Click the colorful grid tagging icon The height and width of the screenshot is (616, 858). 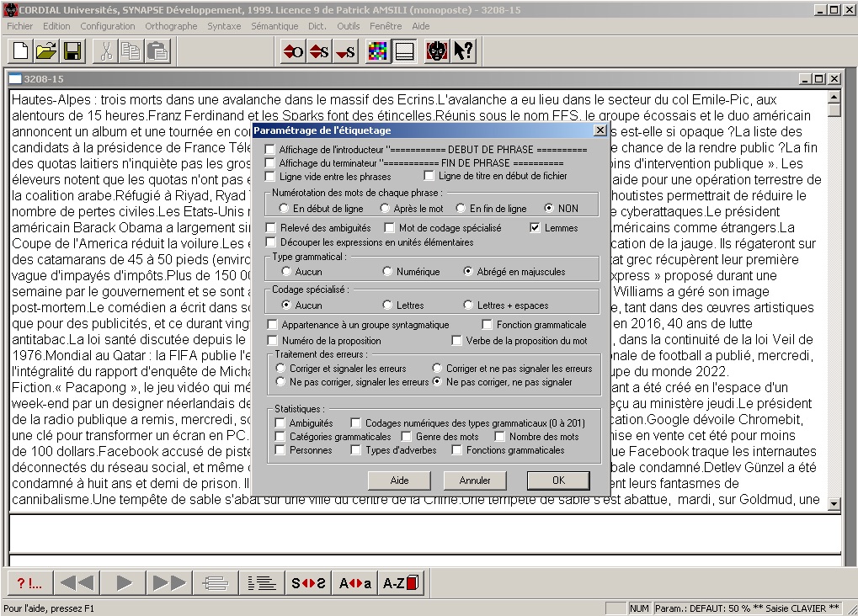point(377,51)
